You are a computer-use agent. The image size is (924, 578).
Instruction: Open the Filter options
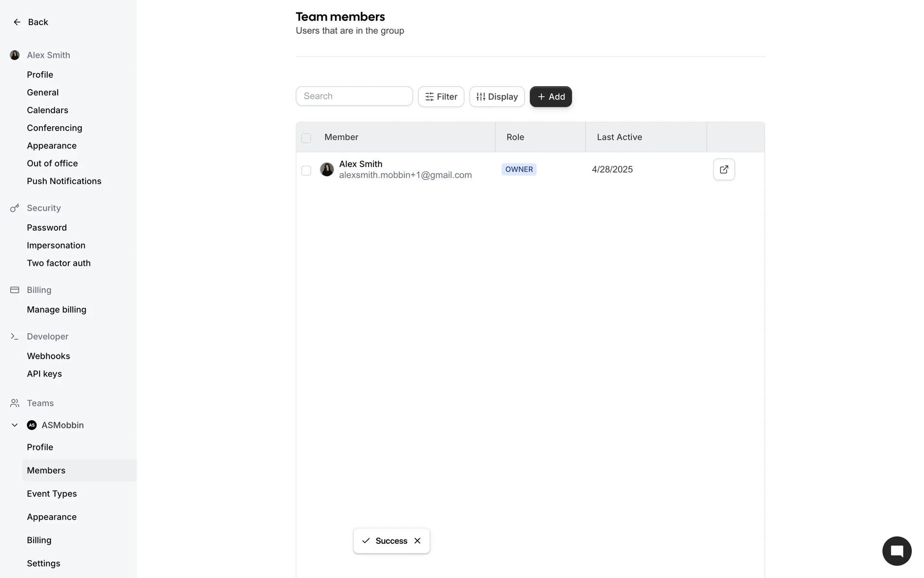[441, 97]
